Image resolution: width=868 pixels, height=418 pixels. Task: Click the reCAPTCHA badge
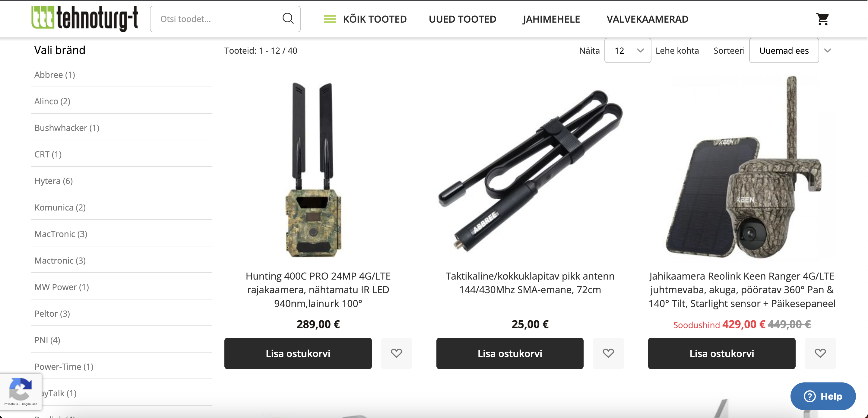point(21,392)
